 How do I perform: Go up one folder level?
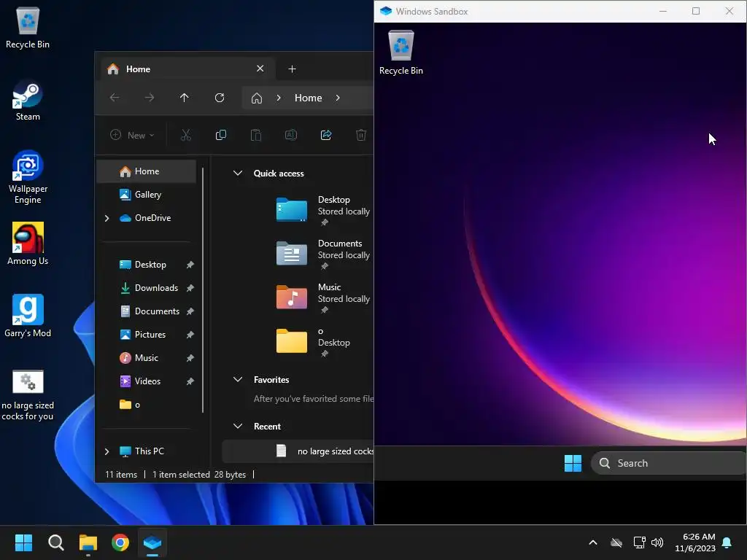(185, 98)
